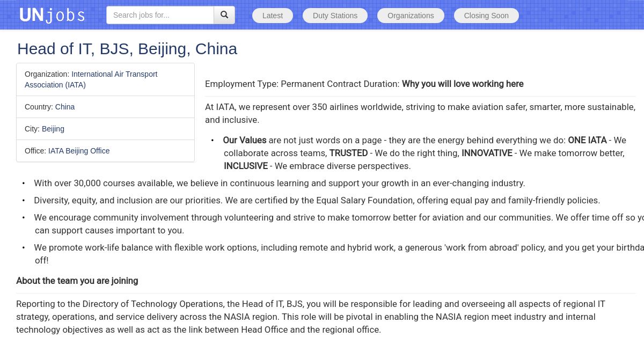The width and height of the screenshot is (644, 337).
Task: Open the Latest jobs tab
Action: [273, 16]
